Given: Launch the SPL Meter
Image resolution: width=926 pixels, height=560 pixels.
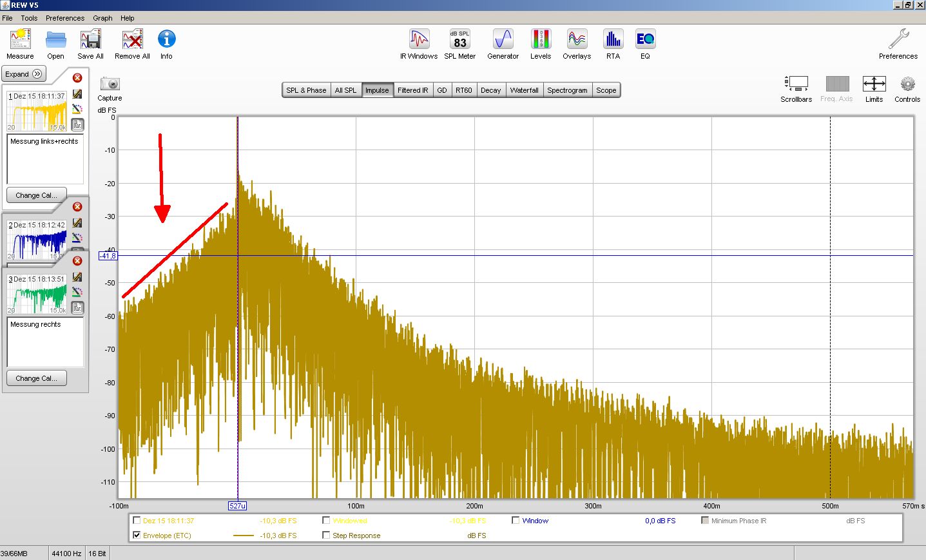Looking at the screenshot, I should pos(459,44).
